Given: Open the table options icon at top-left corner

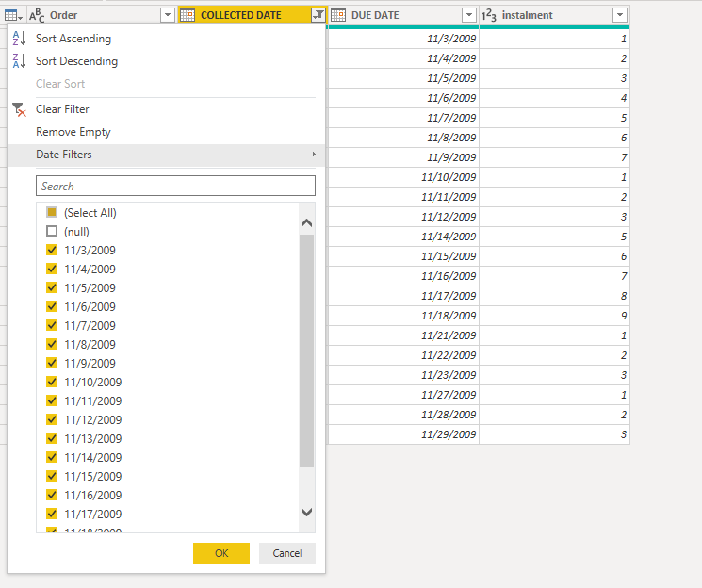Looking at the screenshot, I should click(13, 16).
